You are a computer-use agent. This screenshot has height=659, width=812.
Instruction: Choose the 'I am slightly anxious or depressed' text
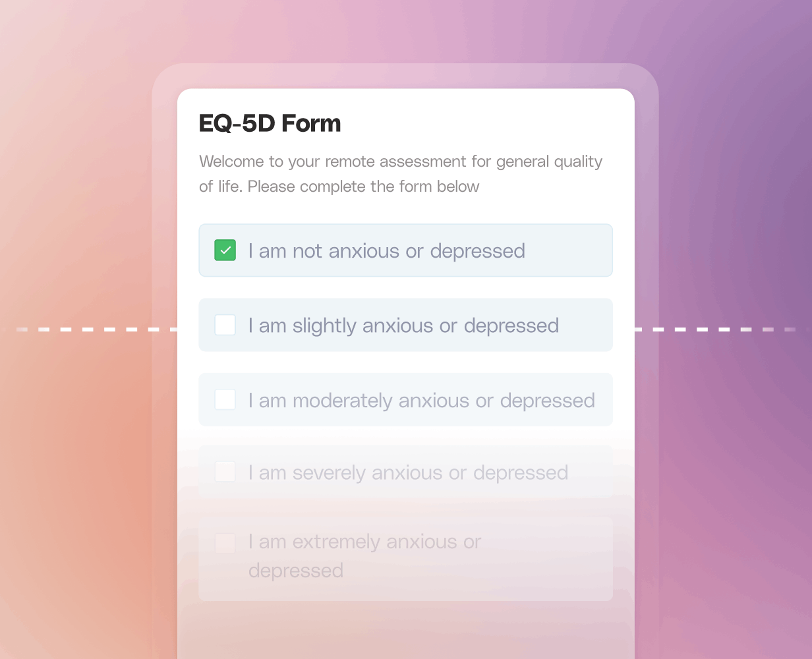[403, 326]
